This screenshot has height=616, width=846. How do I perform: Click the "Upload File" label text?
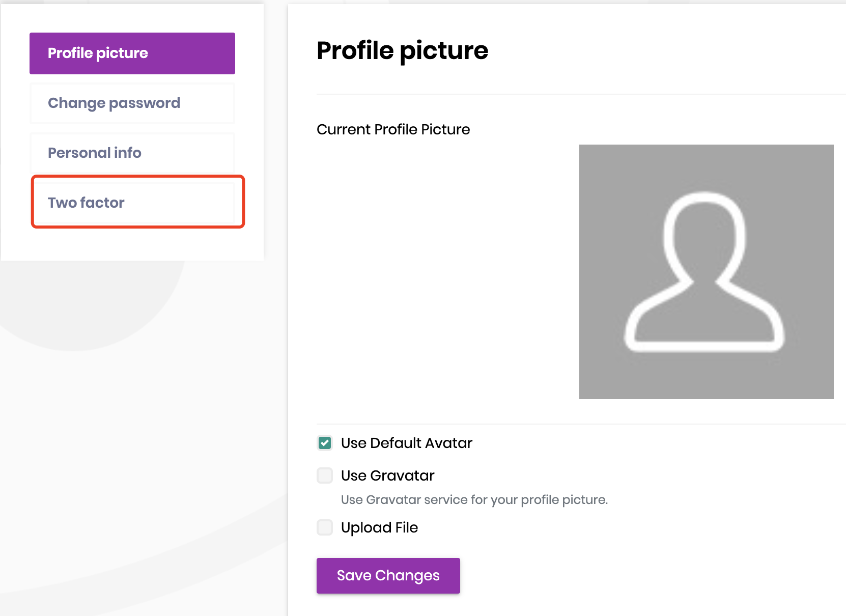(379, 527)
